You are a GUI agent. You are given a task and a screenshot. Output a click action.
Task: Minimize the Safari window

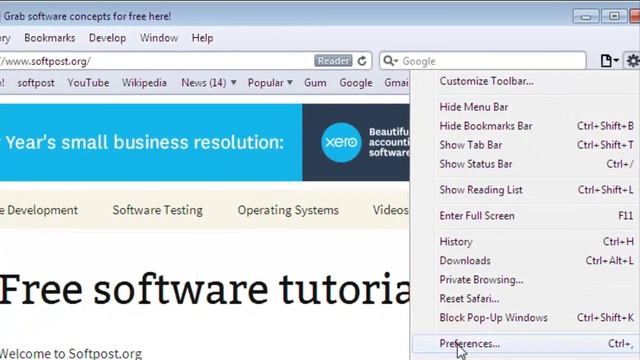pos(586,17)
